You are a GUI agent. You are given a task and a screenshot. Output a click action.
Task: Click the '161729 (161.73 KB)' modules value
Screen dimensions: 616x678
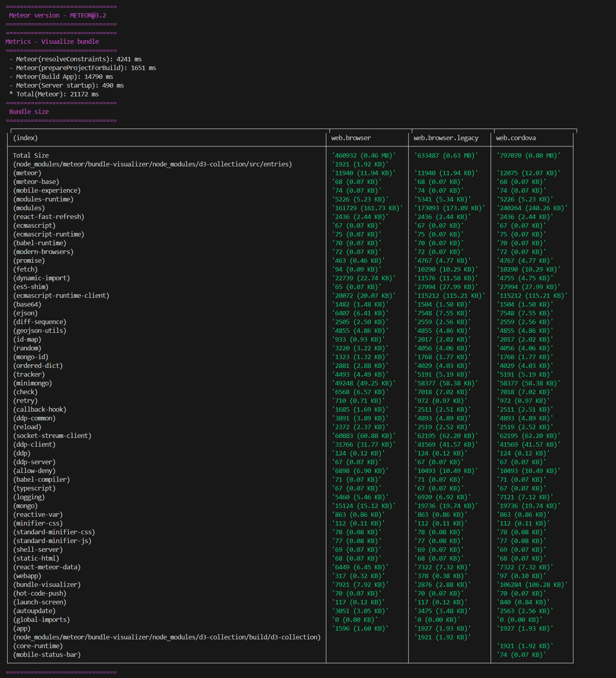point(367,208)
